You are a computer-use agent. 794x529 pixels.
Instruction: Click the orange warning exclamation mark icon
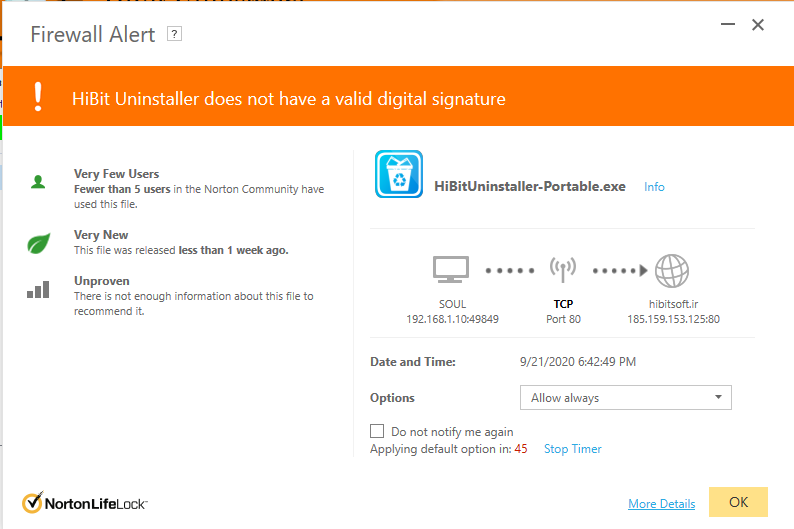coord(38,96)
